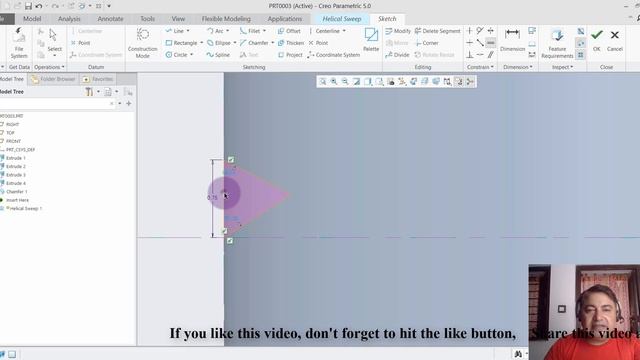
Task: Switch to the Annotate ribbon tab
Action: tap(110, 19)
